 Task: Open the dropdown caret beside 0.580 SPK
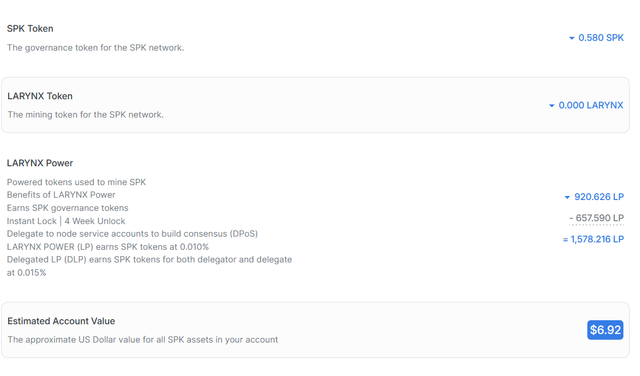(571, 38)
